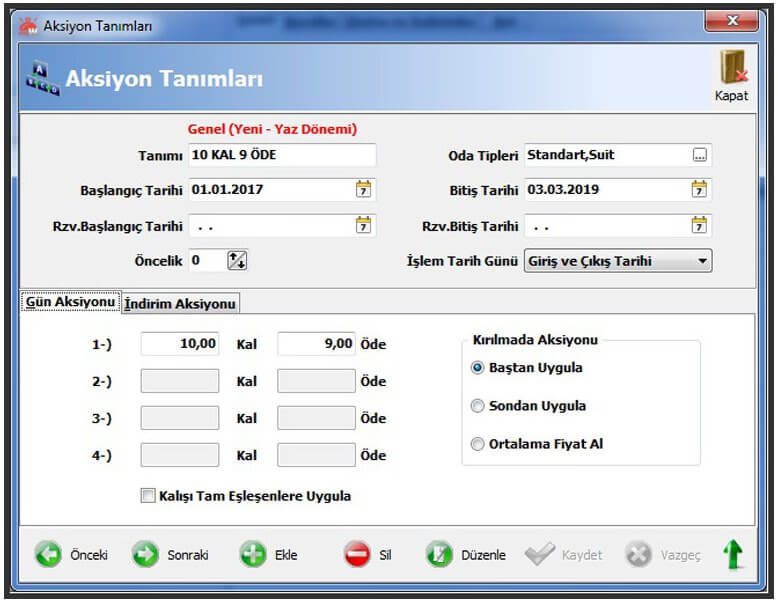Image resolution: width=778 pixels, height=600 pixels.
Task: Click the Tanımı text field
Action: point(282,155)
